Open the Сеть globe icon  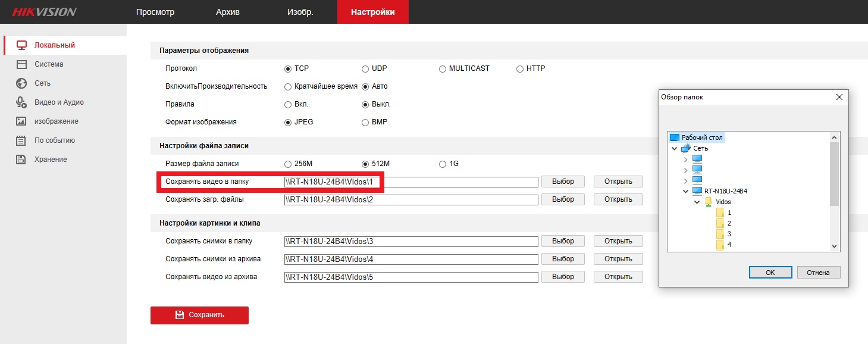(21, 83)
